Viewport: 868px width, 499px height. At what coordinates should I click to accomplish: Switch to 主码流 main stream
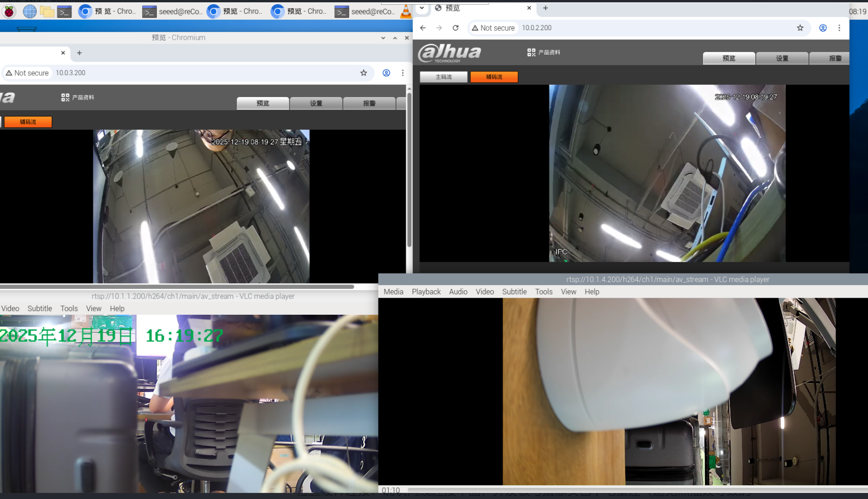coord(443,77)
